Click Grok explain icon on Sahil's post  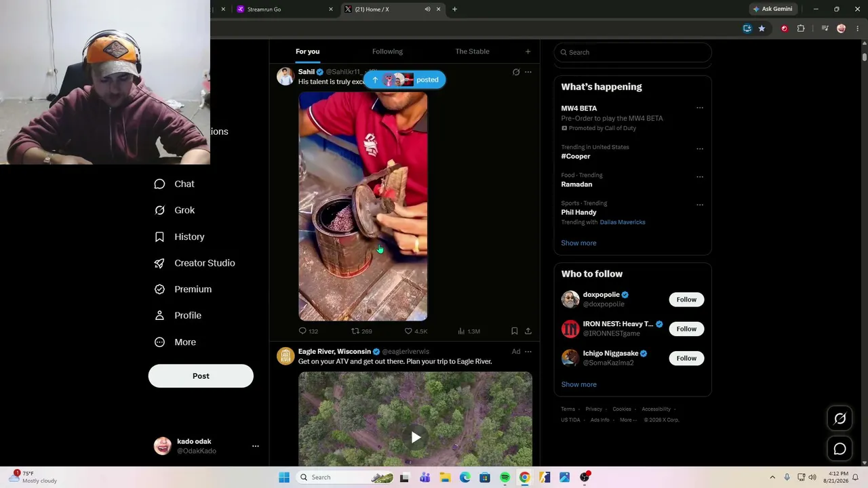(x=516, y=72)
